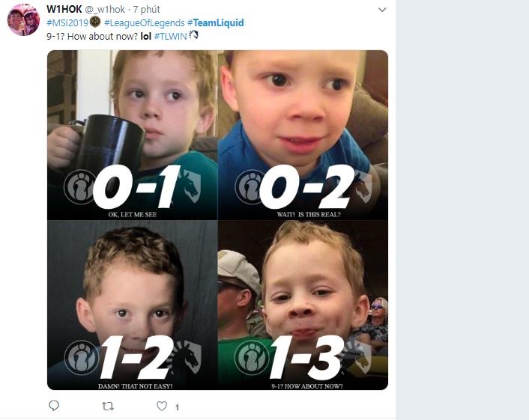529x420 pixels.
Task: Click the W1HOK display name
Action: click(64, 9)
